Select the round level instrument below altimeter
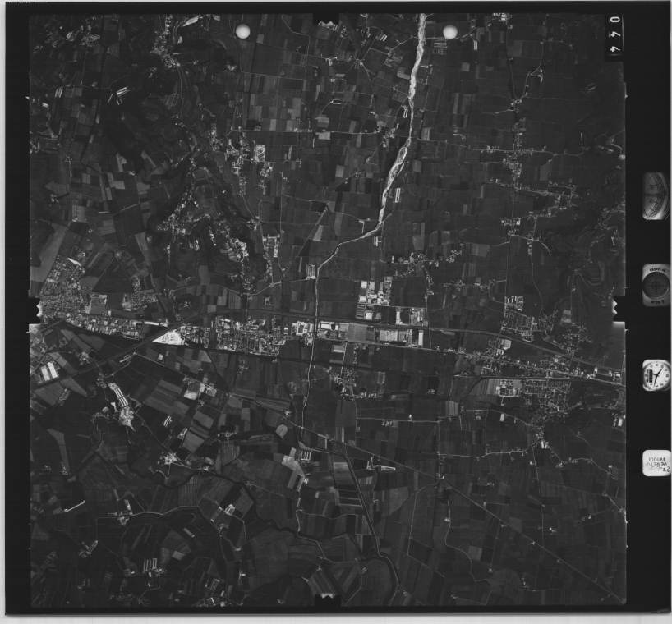 click(656, 285)
